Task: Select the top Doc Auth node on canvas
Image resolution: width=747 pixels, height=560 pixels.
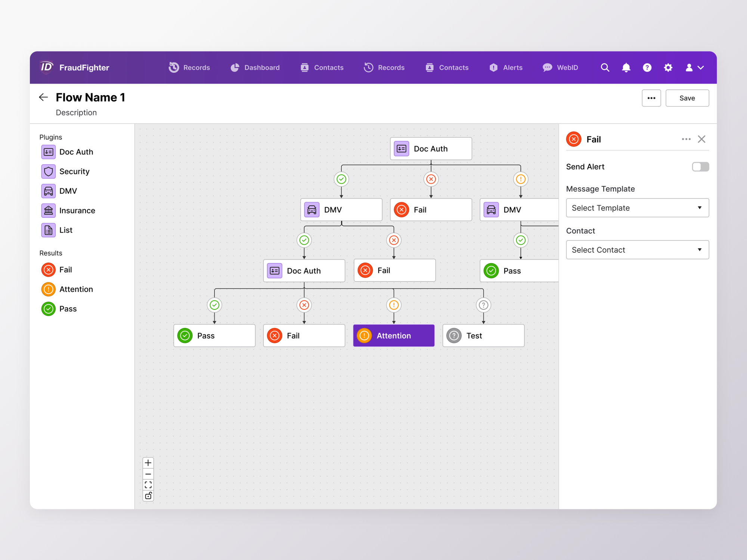Action: (431, 149)
